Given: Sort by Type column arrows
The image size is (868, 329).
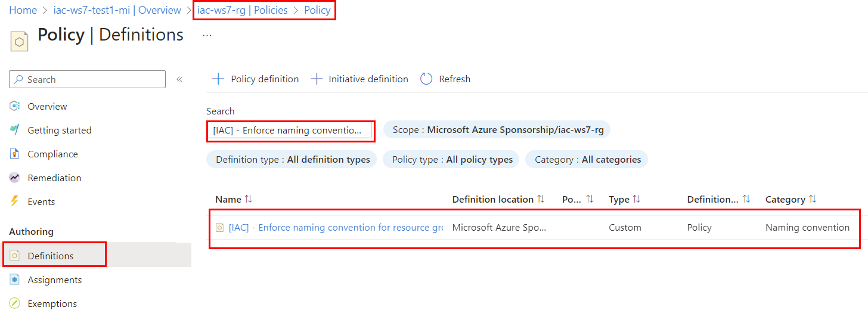Looking at the screenshot, I should click(636, 199).
